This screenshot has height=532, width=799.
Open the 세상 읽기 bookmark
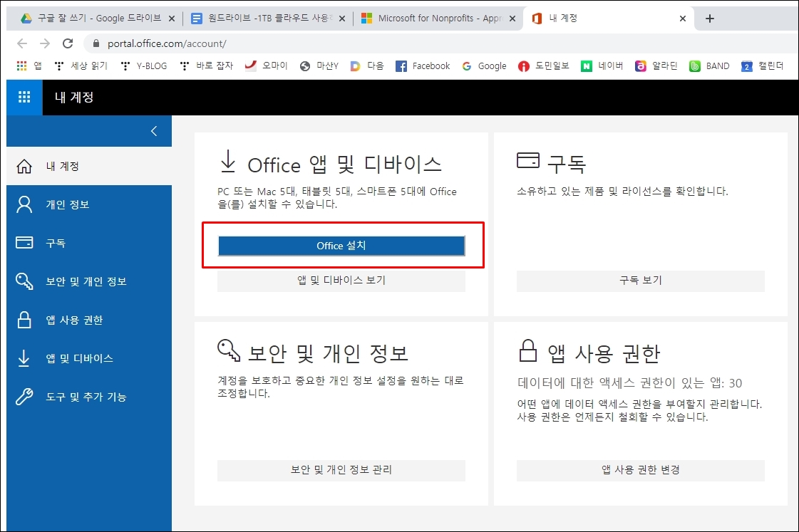coord(81,66)
